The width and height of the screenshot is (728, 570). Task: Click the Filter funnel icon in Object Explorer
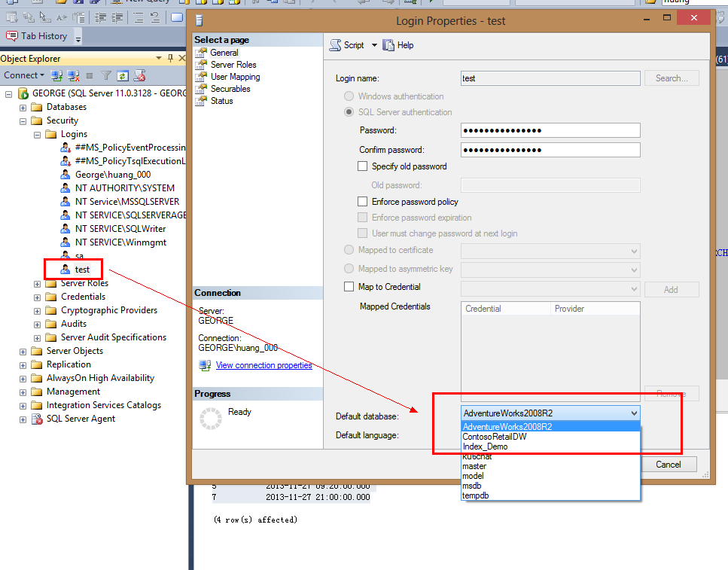click(106, 75)
